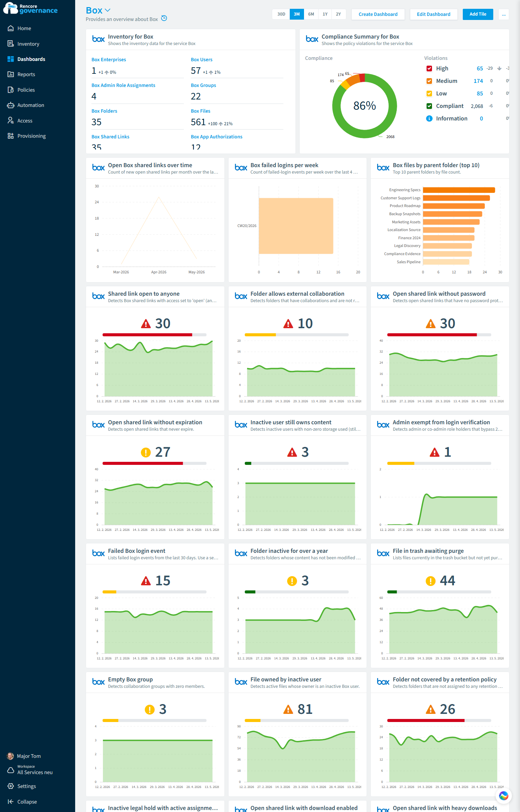Screen dimensions: 520x812
Task: Click orange warning icon on Open shared link without password
Action: tap(430, 324)
